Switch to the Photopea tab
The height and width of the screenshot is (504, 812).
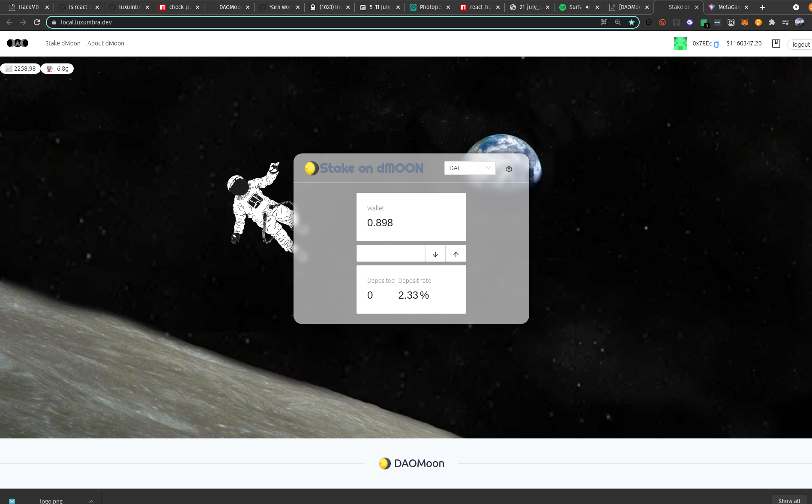430,7
